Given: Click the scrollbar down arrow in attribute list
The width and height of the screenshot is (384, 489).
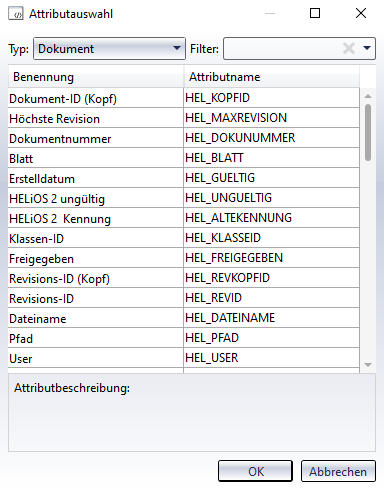Looking at the screenshot, I should (x=368, y=365).
